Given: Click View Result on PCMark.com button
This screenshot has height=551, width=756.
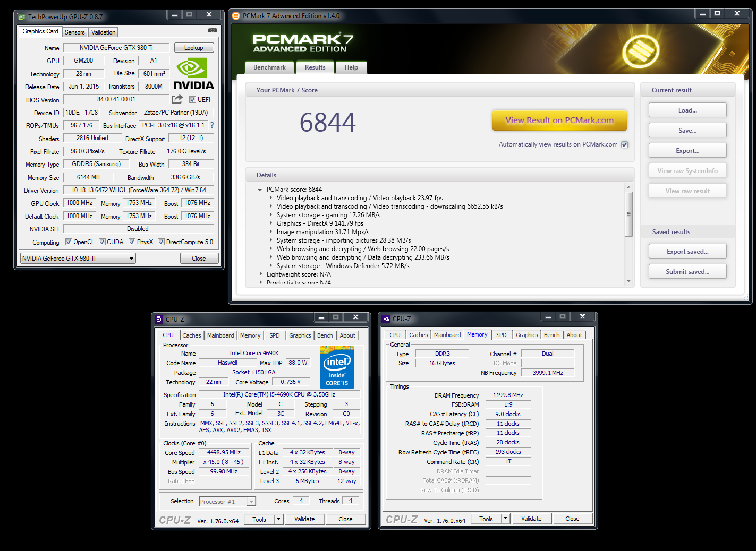Looking at the screenshot, I should [559, 120].
